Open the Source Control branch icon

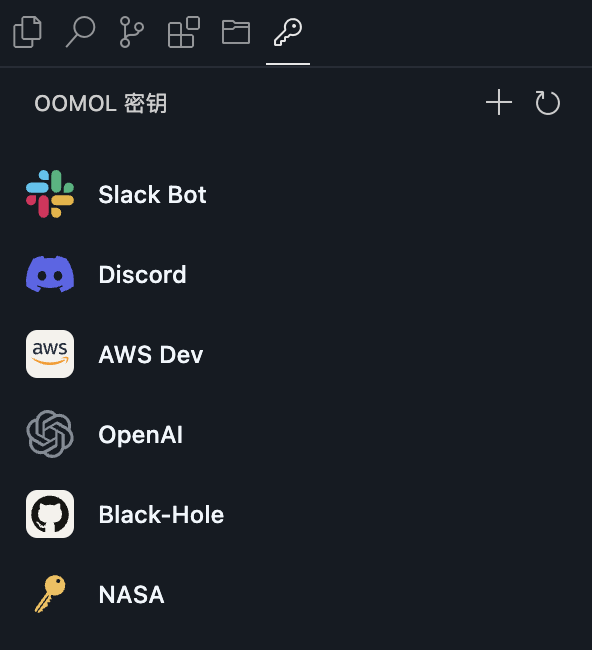click(x=132, y=32)
